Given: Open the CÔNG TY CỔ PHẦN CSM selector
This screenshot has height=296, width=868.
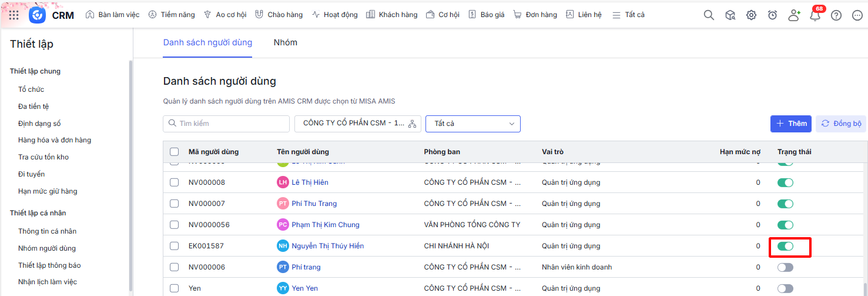Looking at the screenshot, I should tap(353, 124).
